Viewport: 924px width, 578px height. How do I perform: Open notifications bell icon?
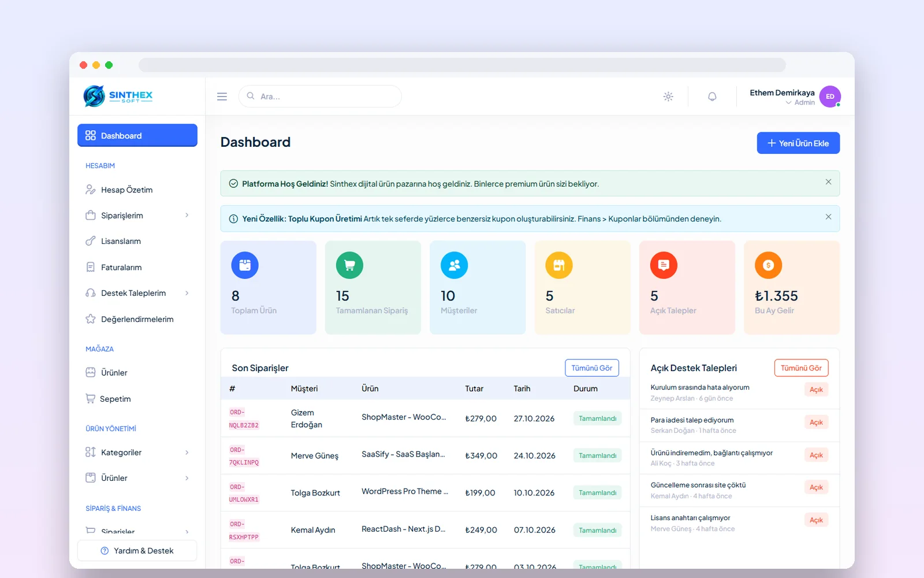point(712,97)
